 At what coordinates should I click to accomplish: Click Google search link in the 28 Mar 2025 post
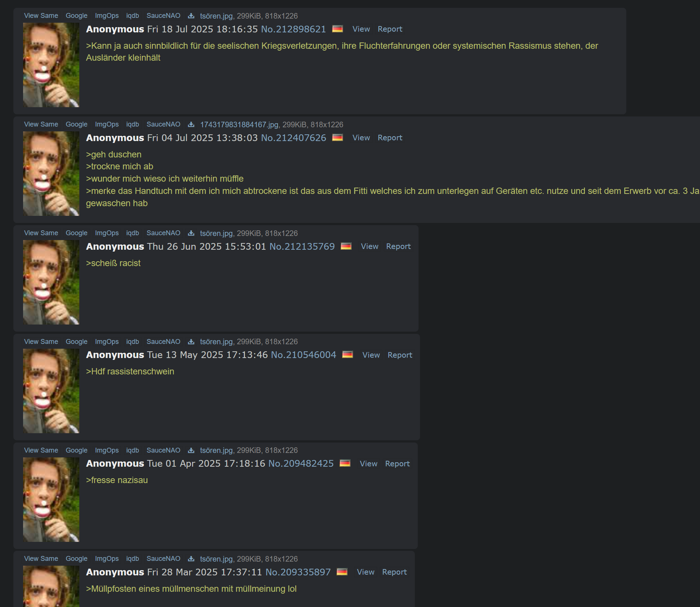click(76, 559)
